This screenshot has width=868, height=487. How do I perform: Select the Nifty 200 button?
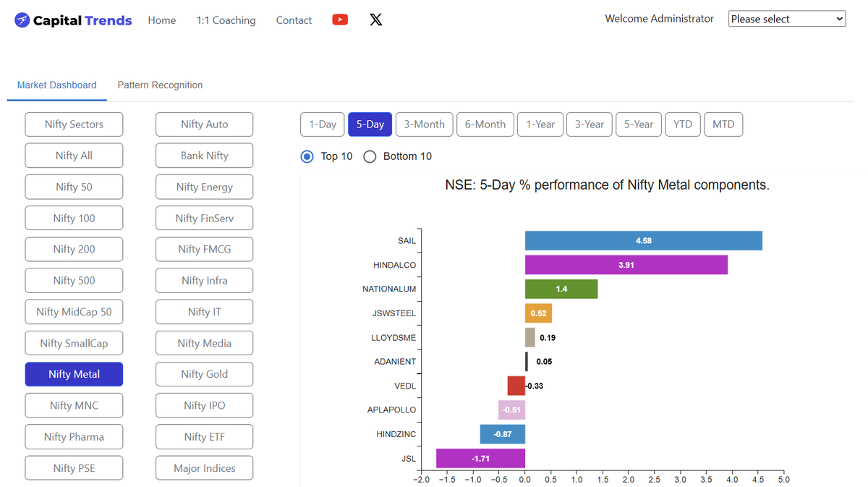74,249
